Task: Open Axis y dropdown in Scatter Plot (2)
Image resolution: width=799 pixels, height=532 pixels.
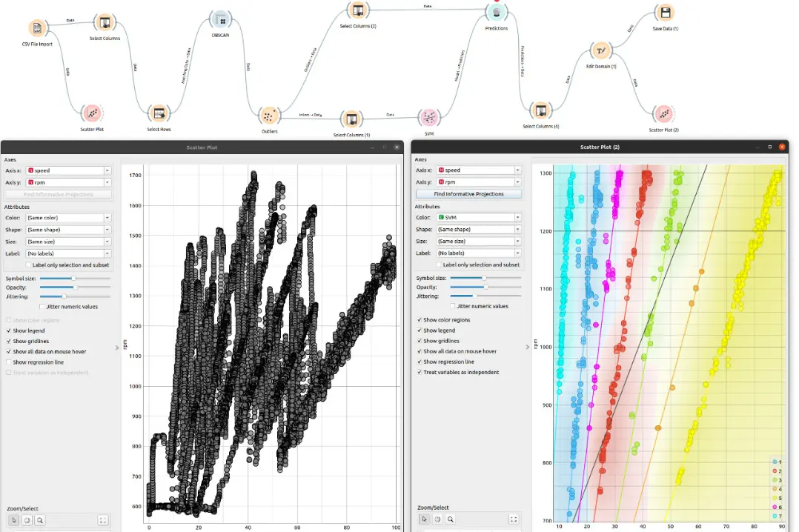Action: (x=479, y=182)
